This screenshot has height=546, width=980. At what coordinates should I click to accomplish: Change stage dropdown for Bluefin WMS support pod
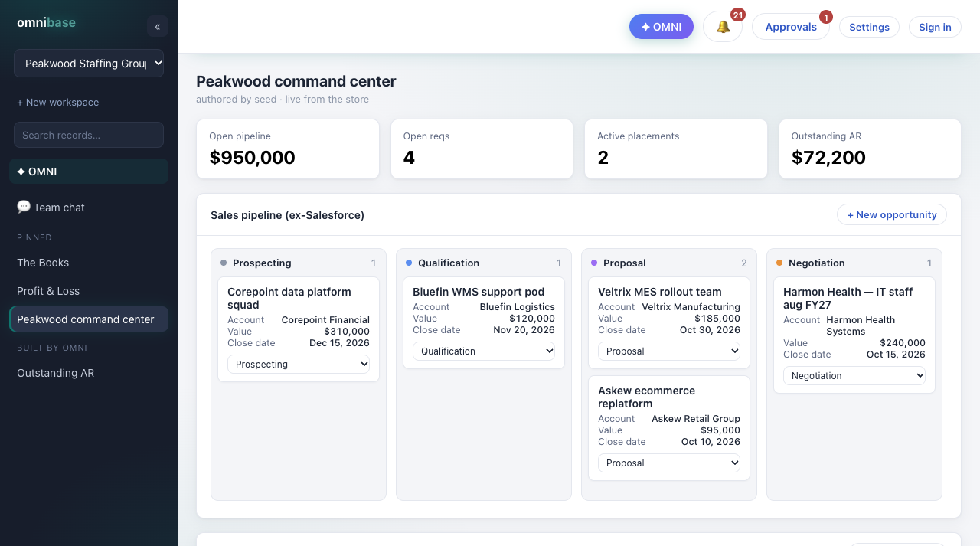[484, 351]
